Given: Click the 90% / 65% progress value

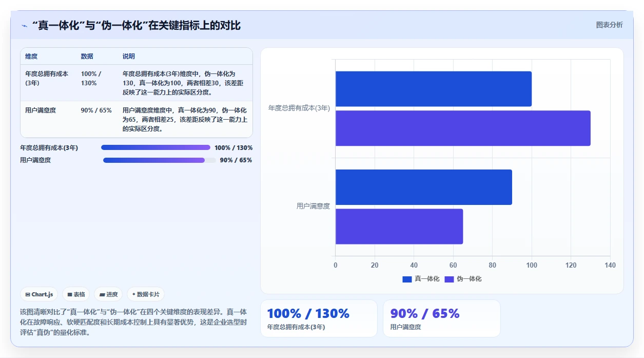Looking at the screenshot, I should tap(236, 160).
